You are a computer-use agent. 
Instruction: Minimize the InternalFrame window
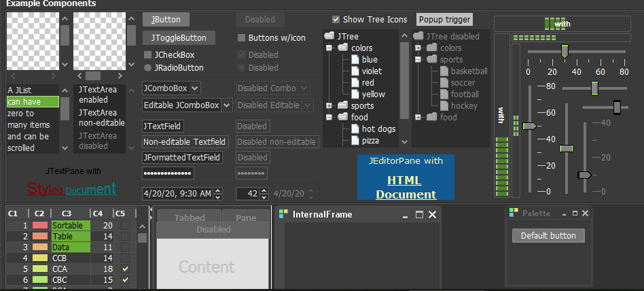(x=406, y=217)
